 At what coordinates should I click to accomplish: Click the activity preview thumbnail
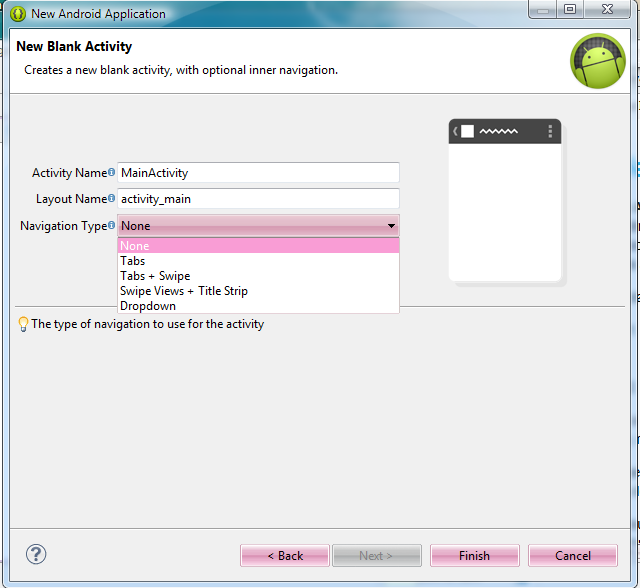pos(505,200)
